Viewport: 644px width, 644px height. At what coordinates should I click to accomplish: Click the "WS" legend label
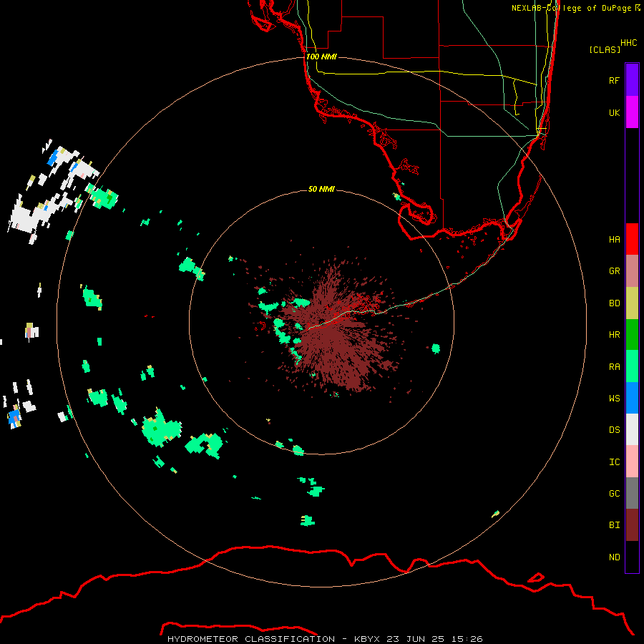(614, 398)
